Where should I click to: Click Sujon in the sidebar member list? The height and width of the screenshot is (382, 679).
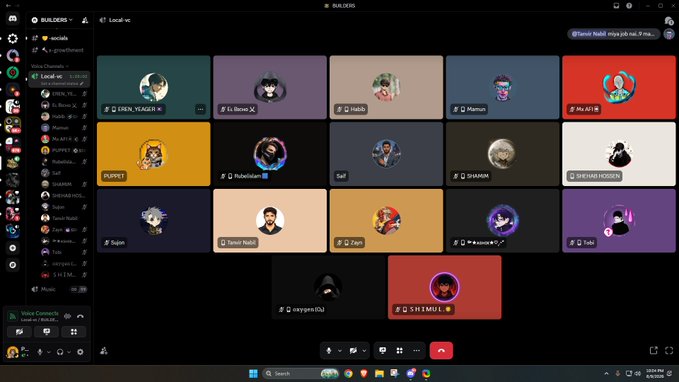pyautogui.click(x=64, y=207)
